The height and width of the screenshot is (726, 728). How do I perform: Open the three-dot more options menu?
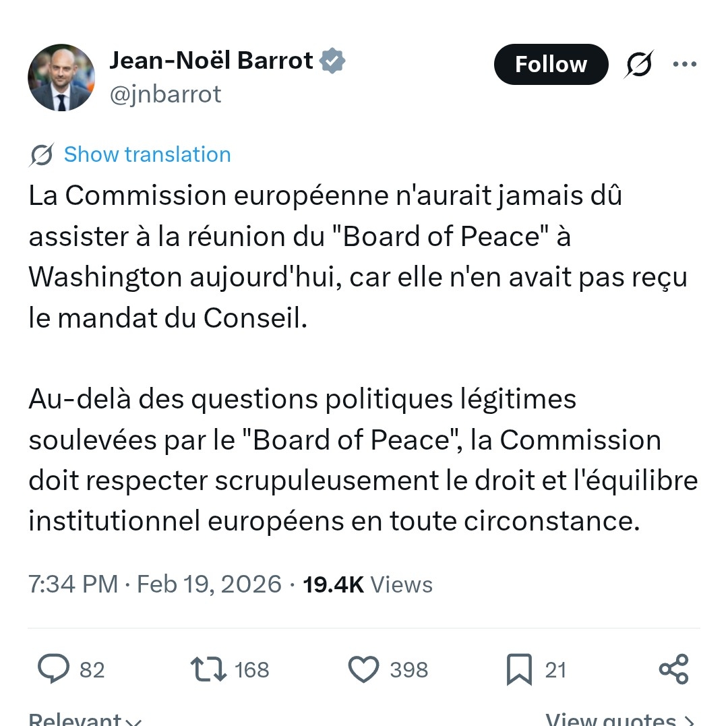(x=684, y=65)
